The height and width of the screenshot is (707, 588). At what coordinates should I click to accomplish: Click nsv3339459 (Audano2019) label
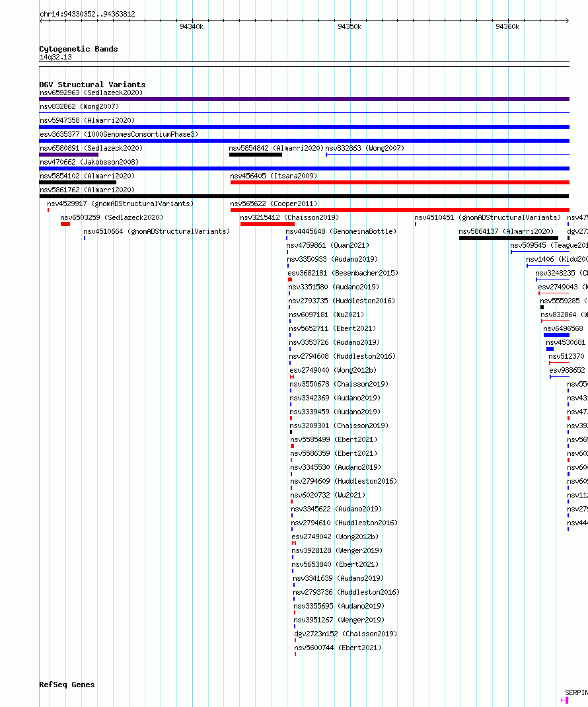click(x=336, y=412)
